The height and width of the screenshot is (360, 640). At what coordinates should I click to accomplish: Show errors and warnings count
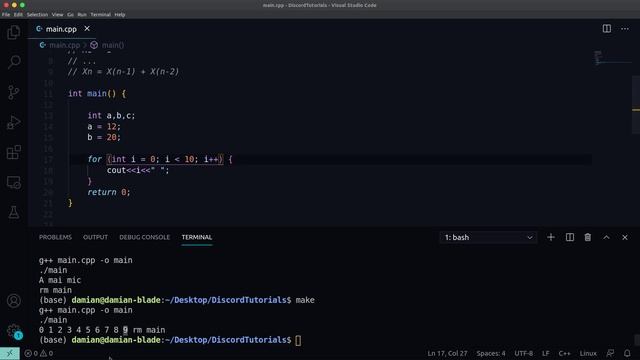(x=39, y=353)
